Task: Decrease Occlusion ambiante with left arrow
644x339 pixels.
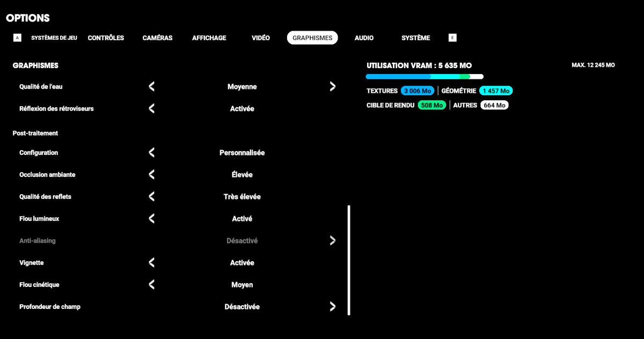Action: 152,175
